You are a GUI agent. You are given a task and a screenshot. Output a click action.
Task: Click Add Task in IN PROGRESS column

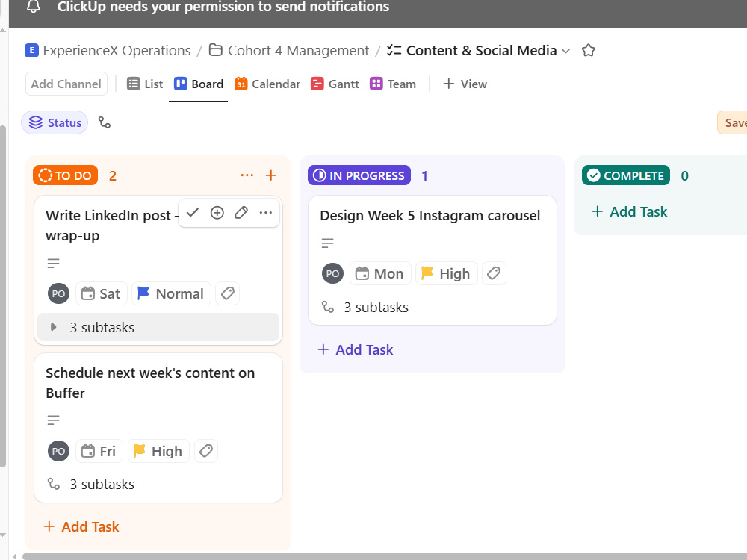click(x=356, y=349)
